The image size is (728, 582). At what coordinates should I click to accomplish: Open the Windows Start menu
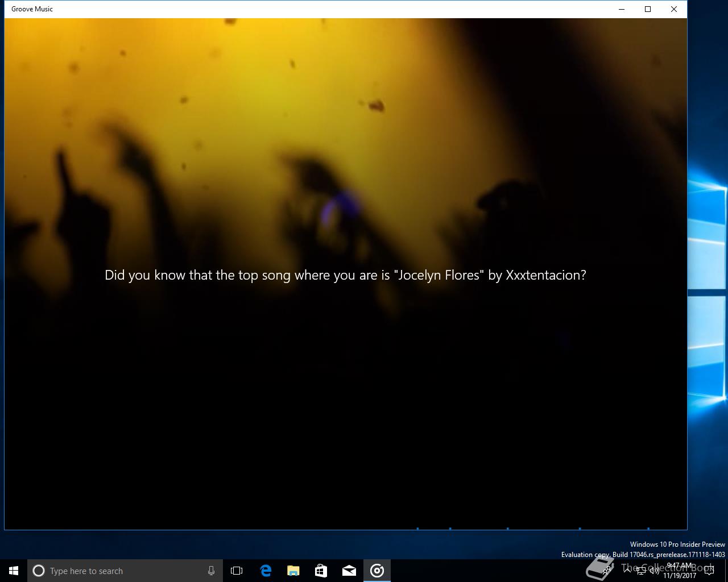click(x=14, y=571)
